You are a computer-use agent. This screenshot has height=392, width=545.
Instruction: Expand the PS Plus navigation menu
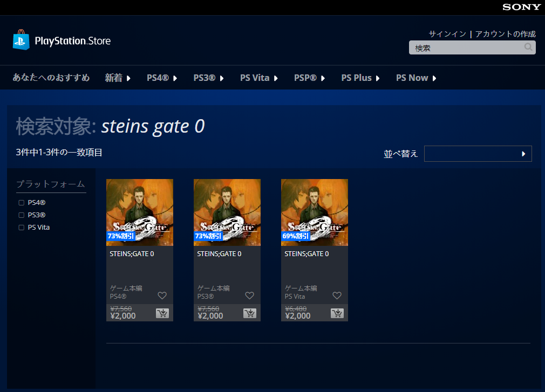(x=360, y=78)
